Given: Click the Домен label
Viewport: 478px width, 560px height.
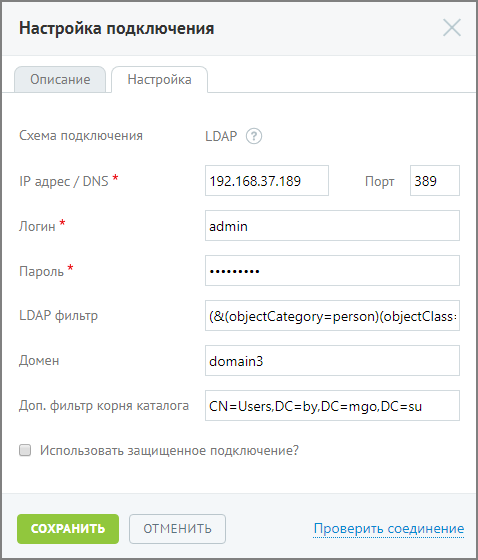Looking at the screenshot, I should pyautogui.click(x=39, y=361).
